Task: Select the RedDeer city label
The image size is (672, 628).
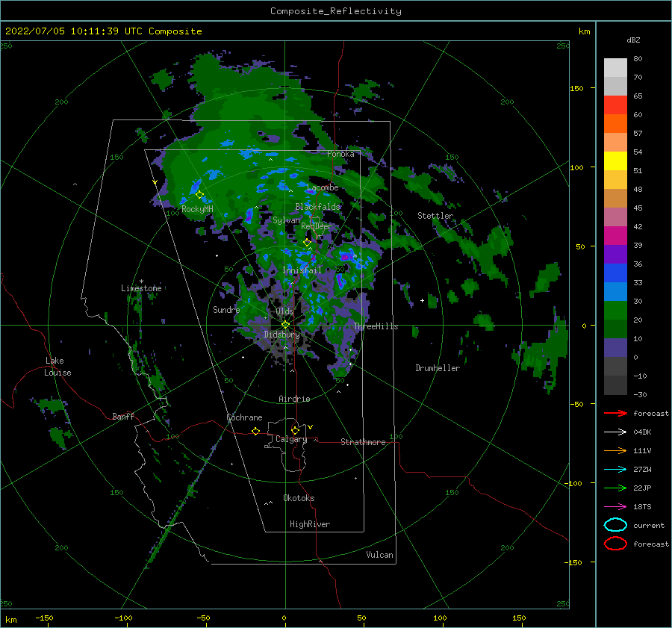Action: (x=317, y=226)
